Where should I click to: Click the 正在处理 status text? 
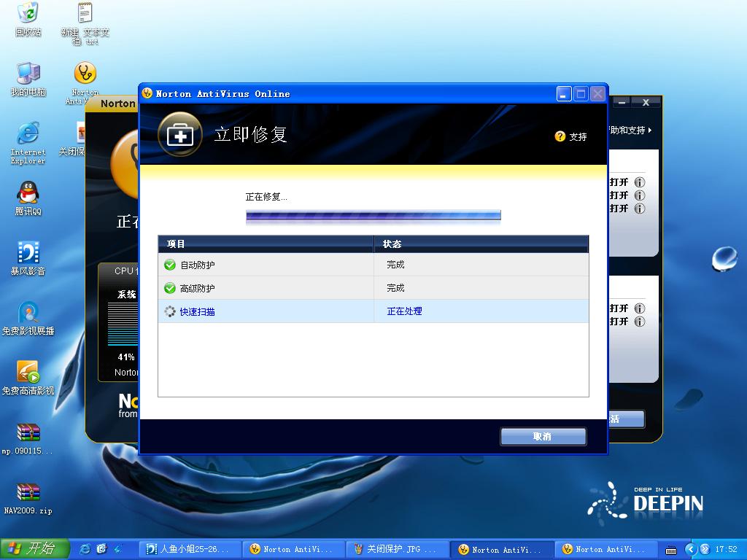[404, 311]
